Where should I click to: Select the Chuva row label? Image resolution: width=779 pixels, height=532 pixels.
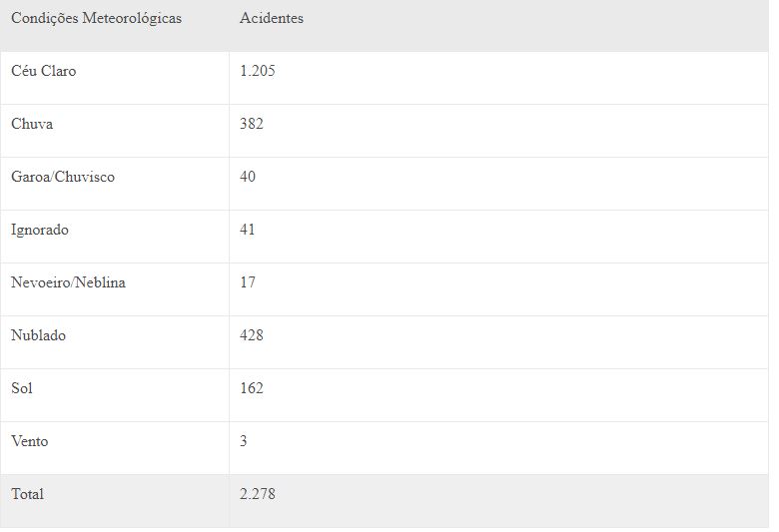coord(32,124)
